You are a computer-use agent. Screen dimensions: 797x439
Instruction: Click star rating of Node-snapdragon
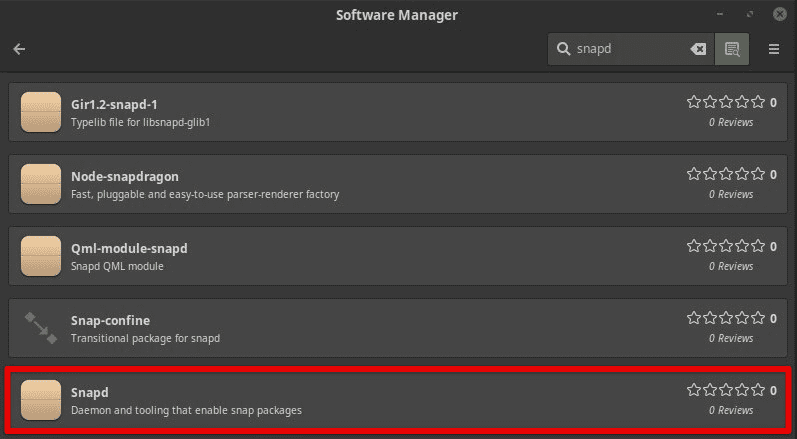click(x=726, y=174)
